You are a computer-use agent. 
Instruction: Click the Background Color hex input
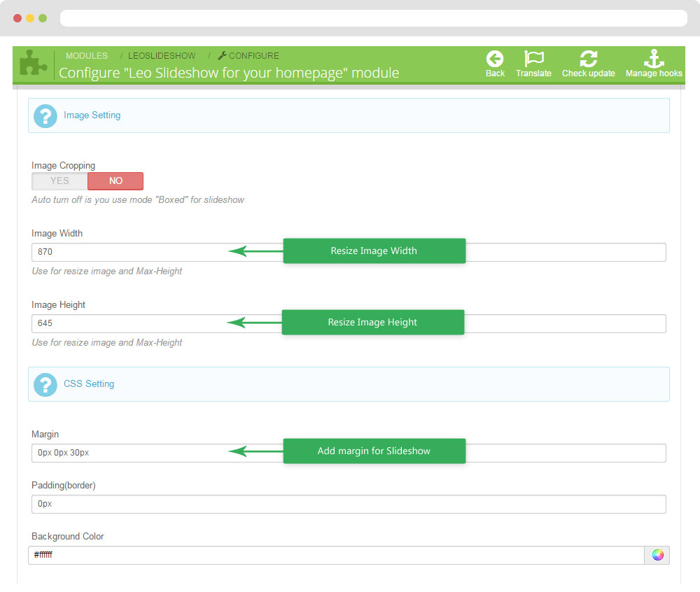pos(336,555)
